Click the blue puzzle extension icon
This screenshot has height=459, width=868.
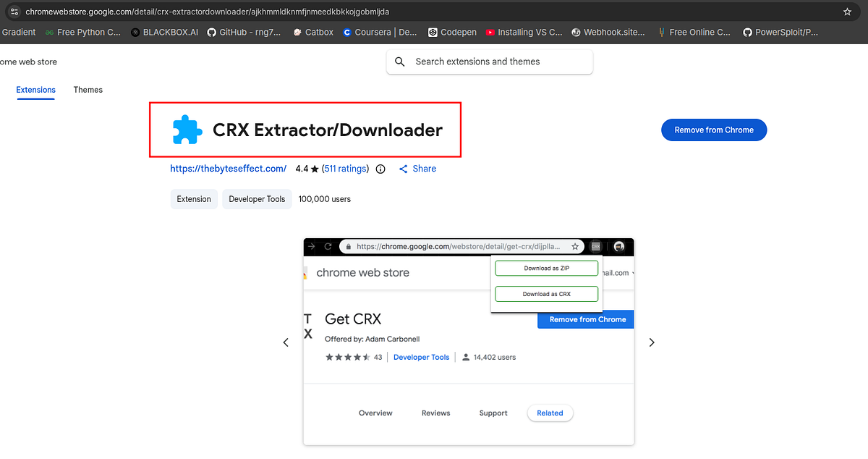coord(187,130)
